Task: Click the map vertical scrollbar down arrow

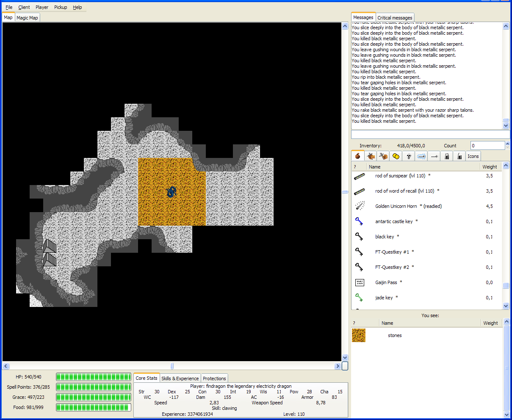Action: click(345, 358)
